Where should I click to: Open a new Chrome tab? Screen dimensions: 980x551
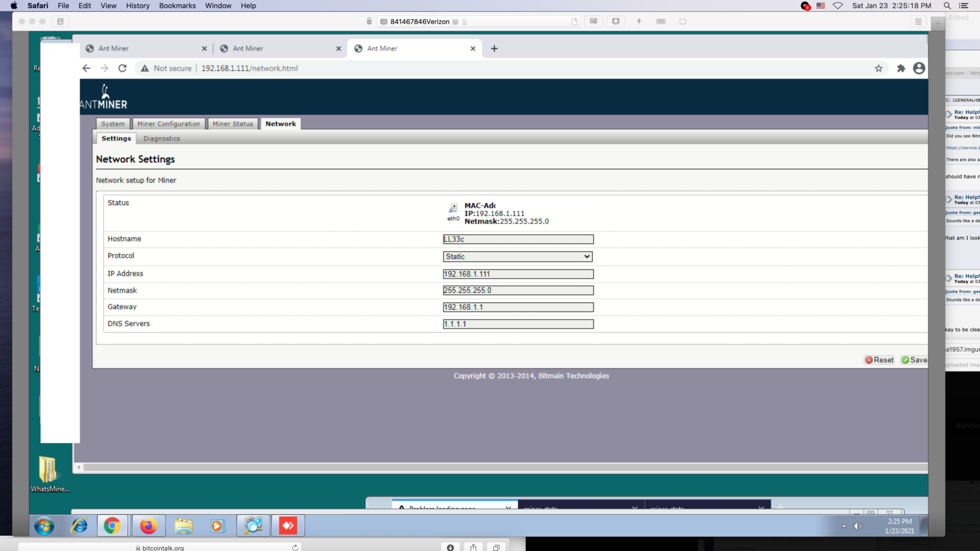tap(494, 48)
